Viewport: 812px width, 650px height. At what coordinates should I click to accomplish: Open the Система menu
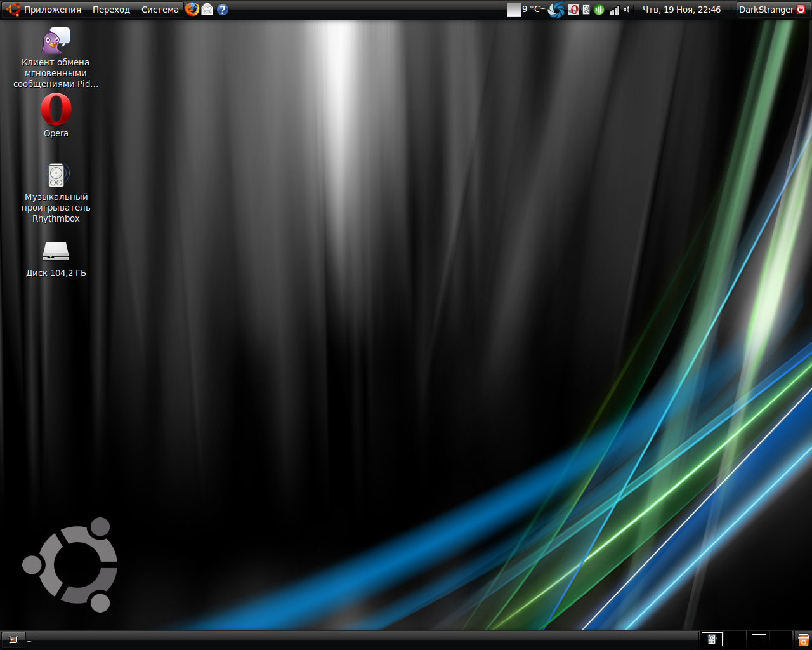(x=160, y=10)
